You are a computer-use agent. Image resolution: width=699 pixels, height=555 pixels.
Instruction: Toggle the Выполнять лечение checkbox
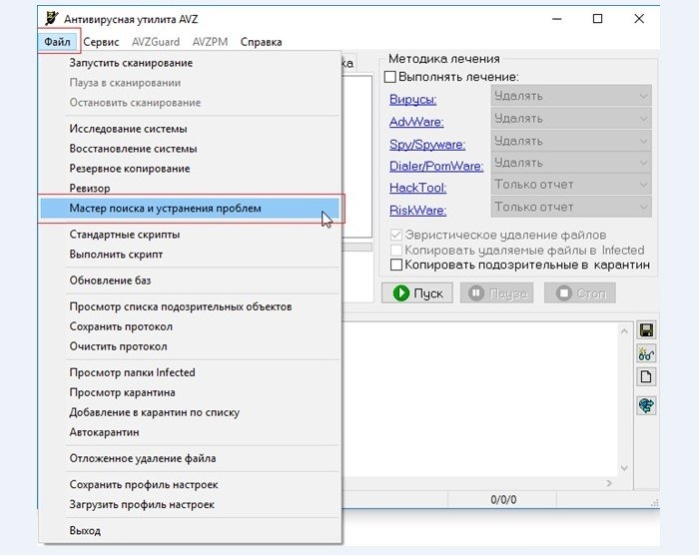coord(390,77)
